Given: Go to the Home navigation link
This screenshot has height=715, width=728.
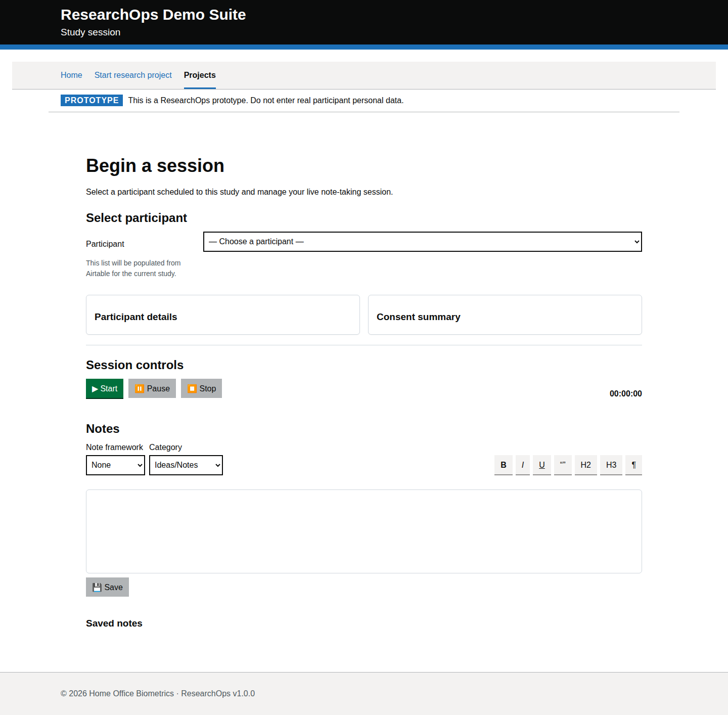Looking at the screenshot, I should pyautogui.click(x=71, y=75).
